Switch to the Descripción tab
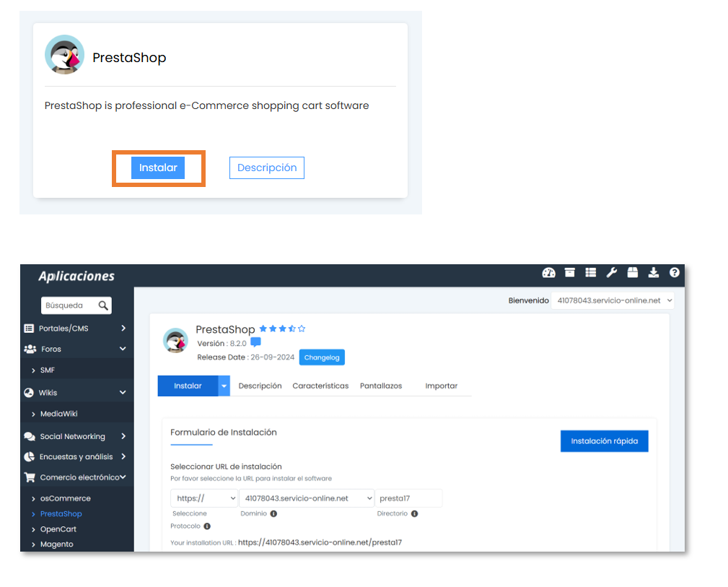The width and height of the screenshot is (728, 587). pyautogui.click(x=260, y=386)
